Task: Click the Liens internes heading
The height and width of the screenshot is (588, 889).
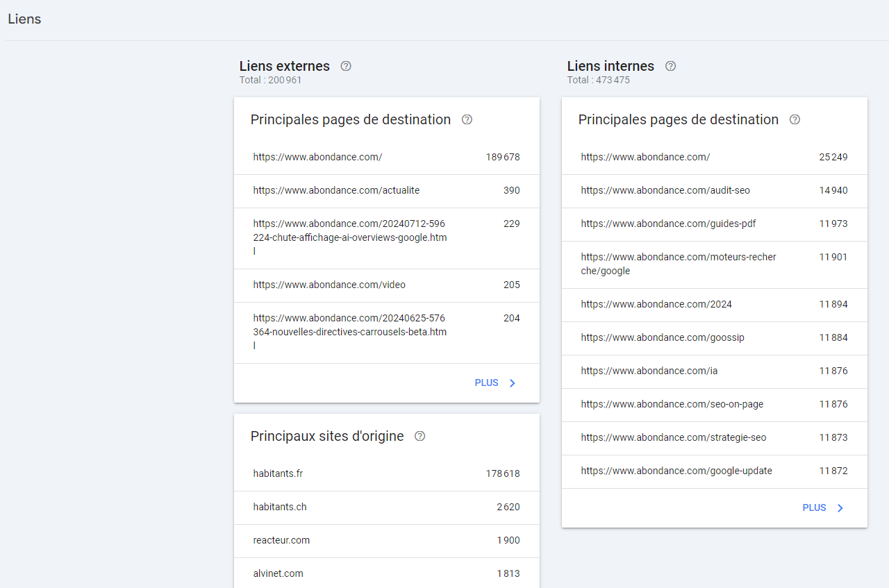Action: pyautogui.click(x=610, y=66)
